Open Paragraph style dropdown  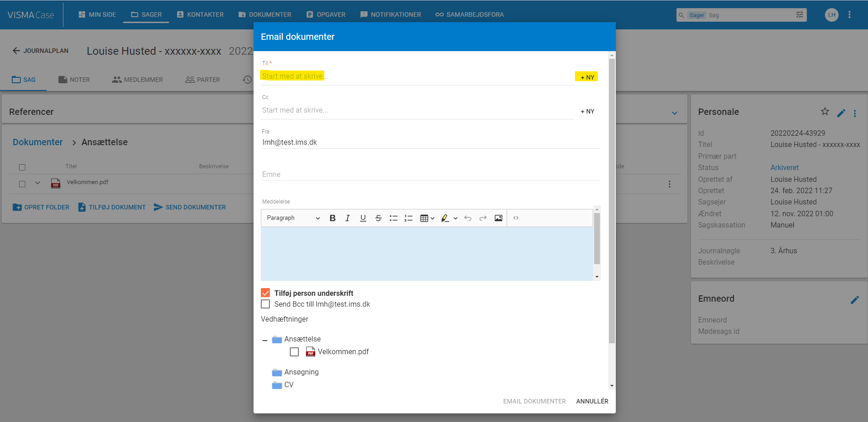click(293, 218)
